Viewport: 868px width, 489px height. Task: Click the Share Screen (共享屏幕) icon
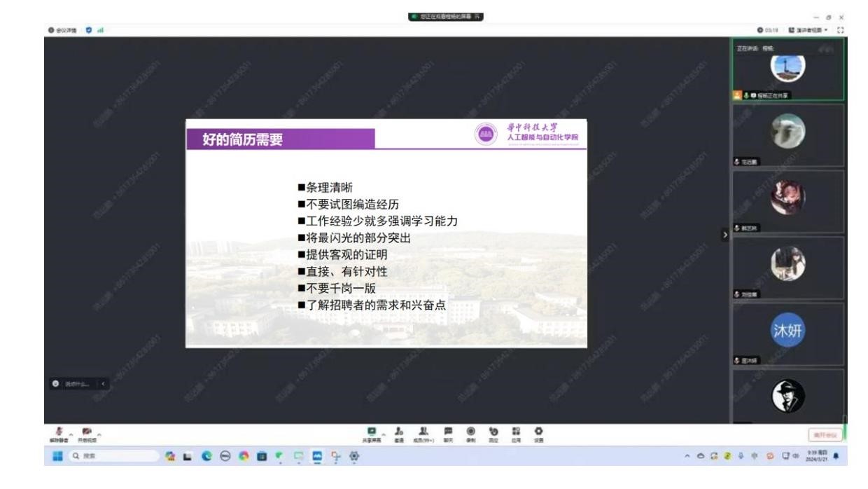click(x=371, y=431)
